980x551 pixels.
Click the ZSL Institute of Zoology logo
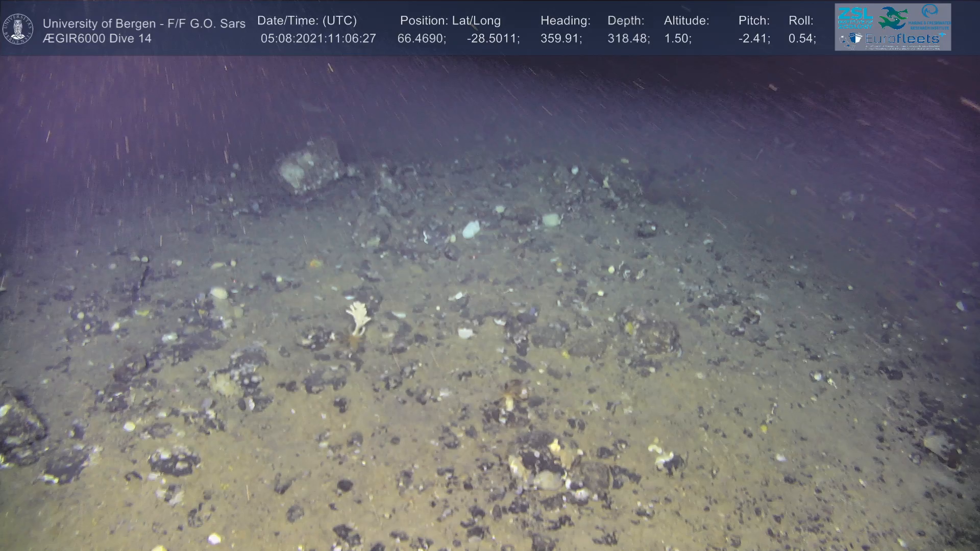[855, 17]
